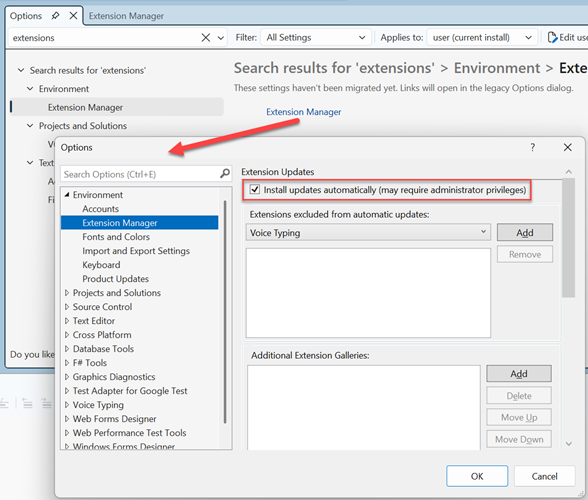Click the Extension Manager blue link

click(x=303, y=112)
